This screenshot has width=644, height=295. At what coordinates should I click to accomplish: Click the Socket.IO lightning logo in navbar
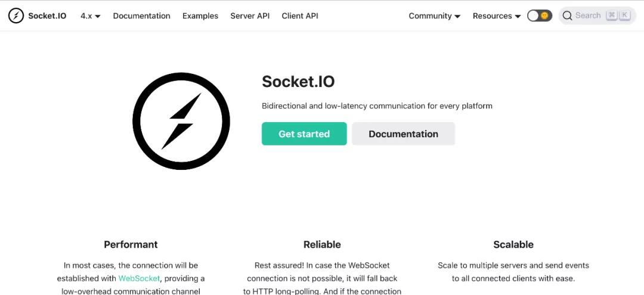point(16,15)
